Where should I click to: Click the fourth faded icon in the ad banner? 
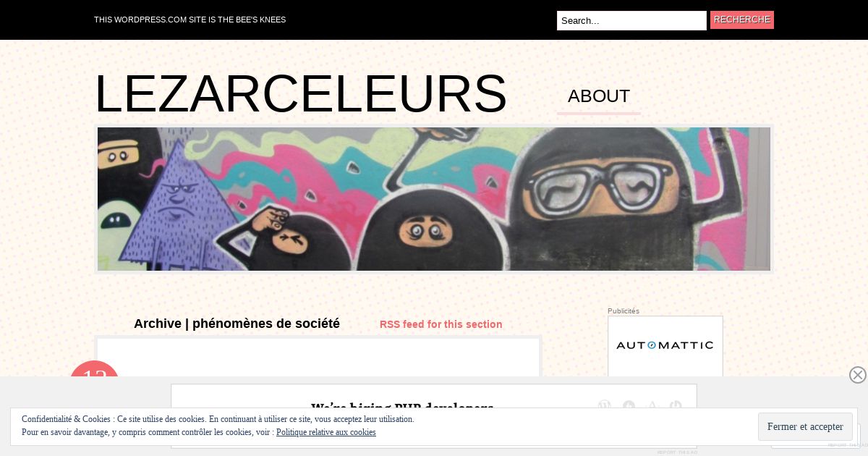click(x=676, y=406)
